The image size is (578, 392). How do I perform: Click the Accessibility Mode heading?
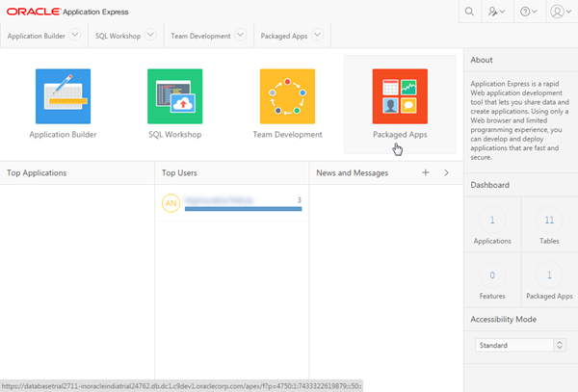[x=503, y=320]
